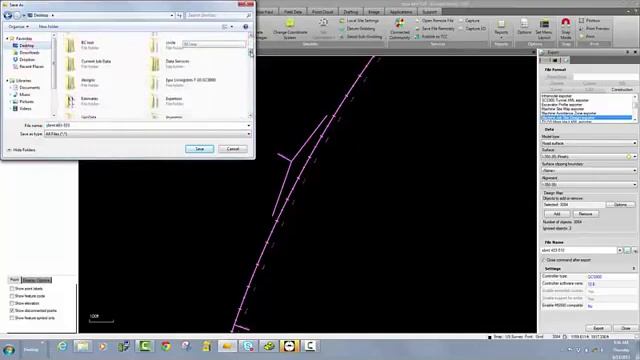
Task: Expand Libraries tree in Save As dialog
Action: pos(7,81)
